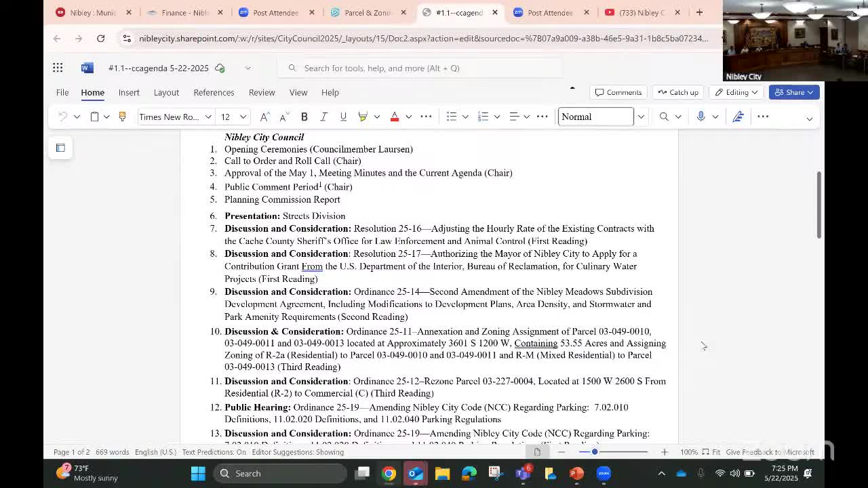Click the navigation pane icon at left
The image size is (868, 488).
pyautogui.click(x=60, y=148)
